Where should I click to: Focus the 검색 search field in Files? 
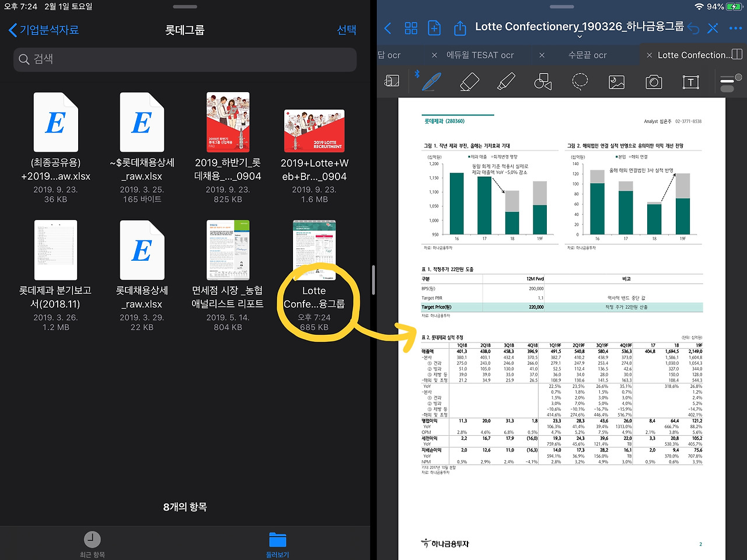(185, 60)
